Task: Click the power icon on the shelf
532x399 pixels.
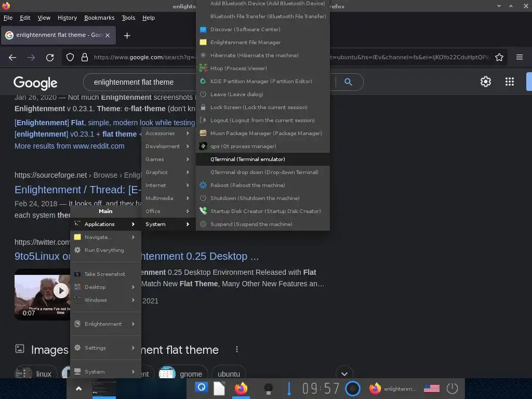Action: (452, 389)
